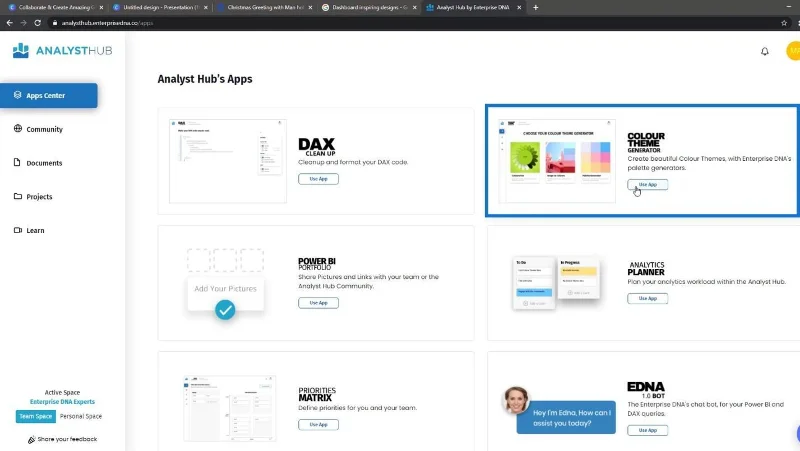Open a new browser tab with plus icon
The image size is (800, 451).
535,7
